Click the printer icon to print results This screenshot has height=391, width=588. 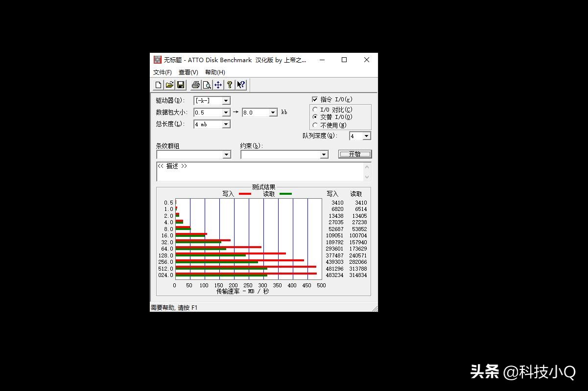pyautogui.click(x=195, y=85)
